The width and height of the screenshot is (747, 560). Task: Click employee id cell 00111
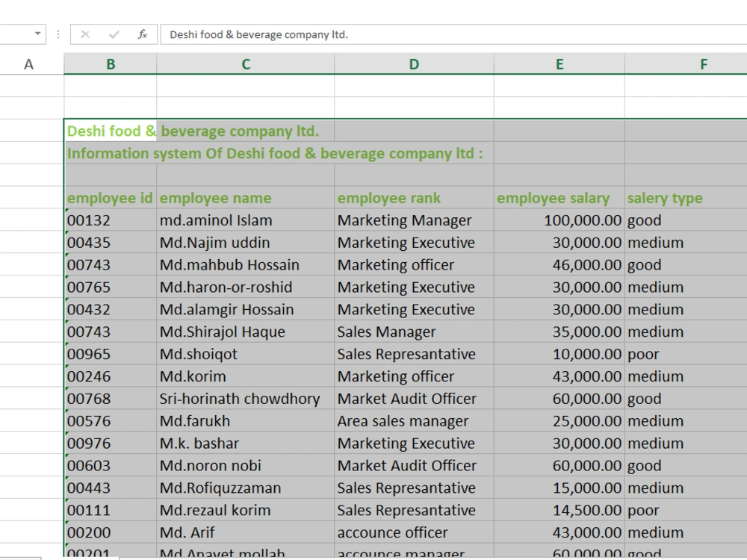pyautogui.click(x=111, y=510)
